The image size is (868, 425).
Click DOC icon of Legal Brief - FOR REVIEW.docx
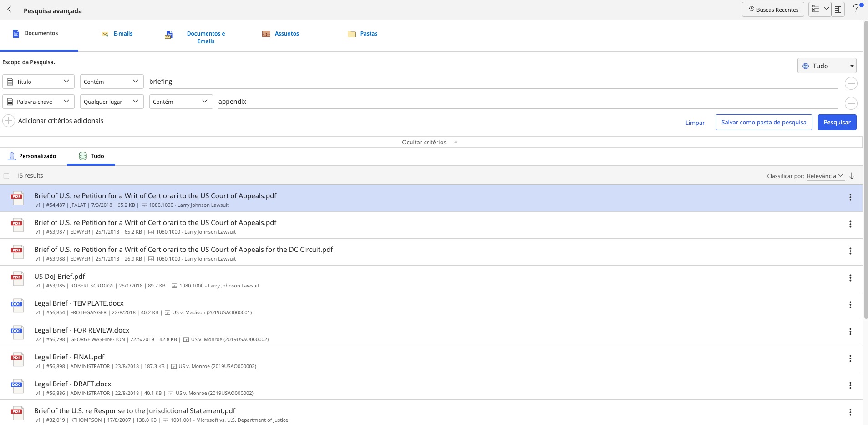coord(17,332)
